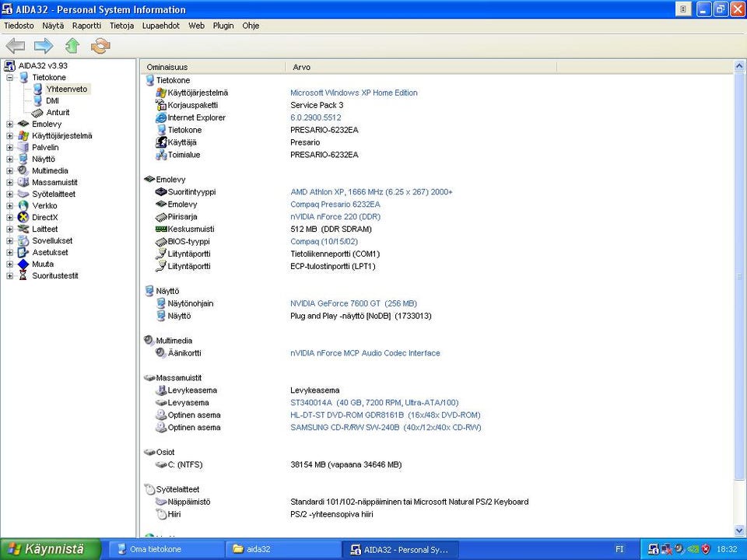
Task: Click the Arvo column header
Action: pos(421,67)
